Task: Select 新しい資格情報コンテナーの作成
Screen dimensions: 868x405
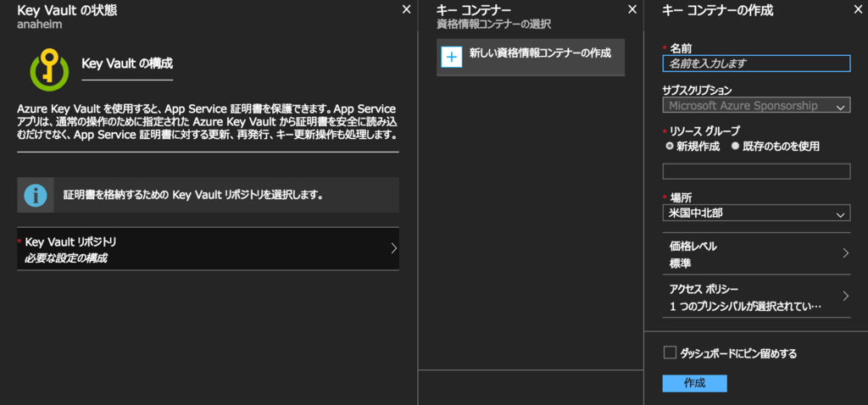Action: click(531, 57)
